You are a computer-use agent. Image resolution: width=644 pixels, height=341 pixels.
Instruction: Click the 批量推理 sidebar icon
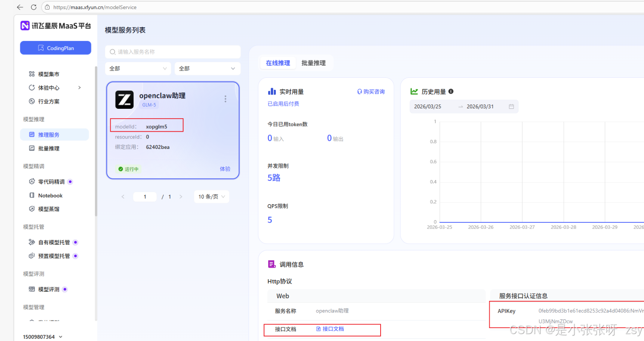click(x=31, y=148)
